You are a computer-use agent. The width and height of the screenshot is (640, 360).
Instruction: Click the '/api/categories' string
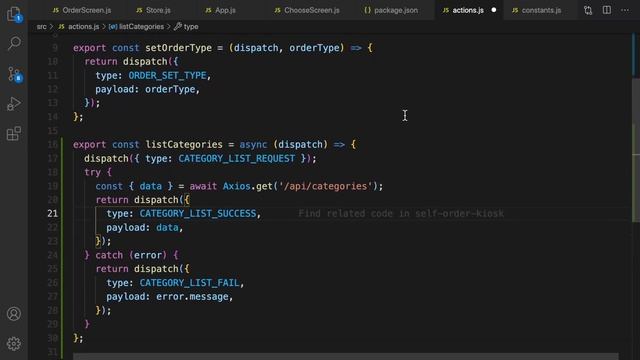tap(325, 186)
